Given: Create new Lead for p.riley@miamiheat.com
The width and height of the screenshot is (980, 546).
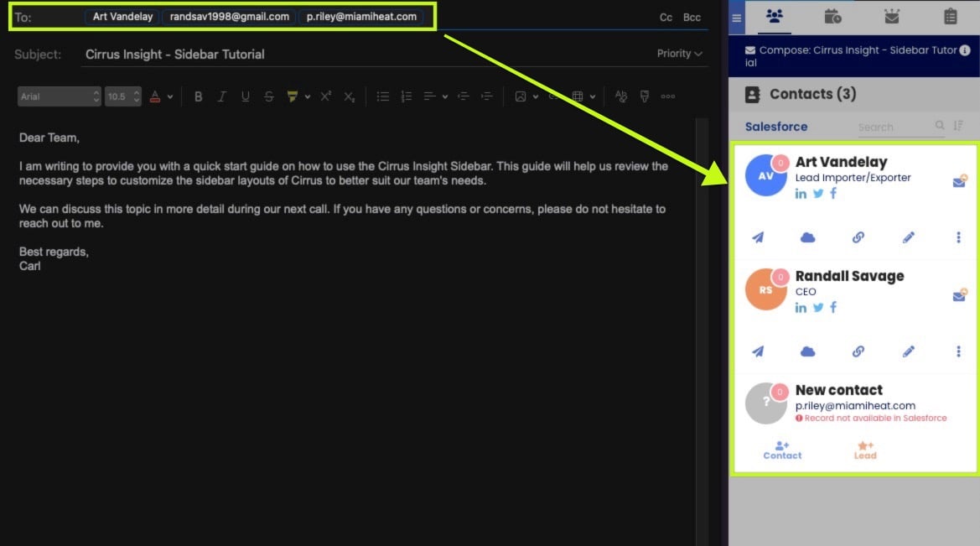Looking at the screenshot, I should point(865,450).
